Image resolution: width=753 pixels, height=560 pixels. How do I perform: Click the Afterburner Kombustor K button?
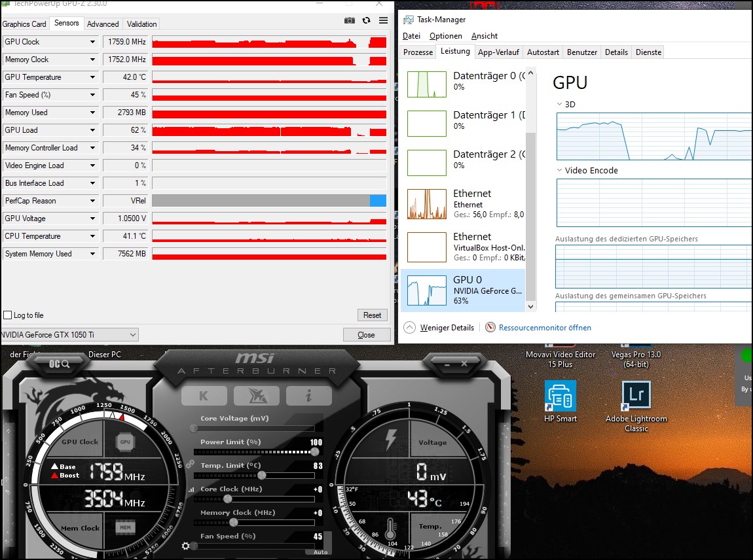click(204, 396)
